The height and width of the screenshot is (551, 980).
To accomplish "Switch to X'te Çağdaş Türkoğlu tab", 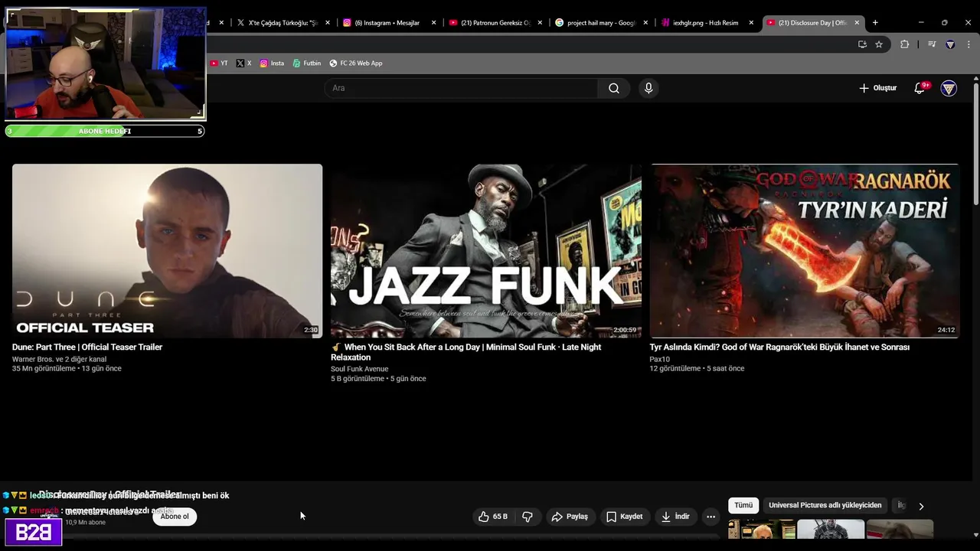I will point(283,23).
